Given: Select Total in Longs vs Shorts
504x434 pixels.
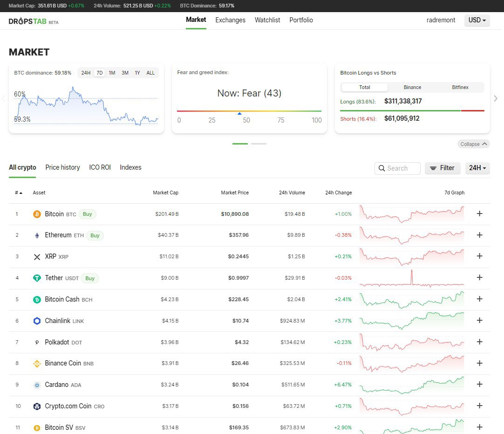Looking at the screenshot, I should (365, 87).
